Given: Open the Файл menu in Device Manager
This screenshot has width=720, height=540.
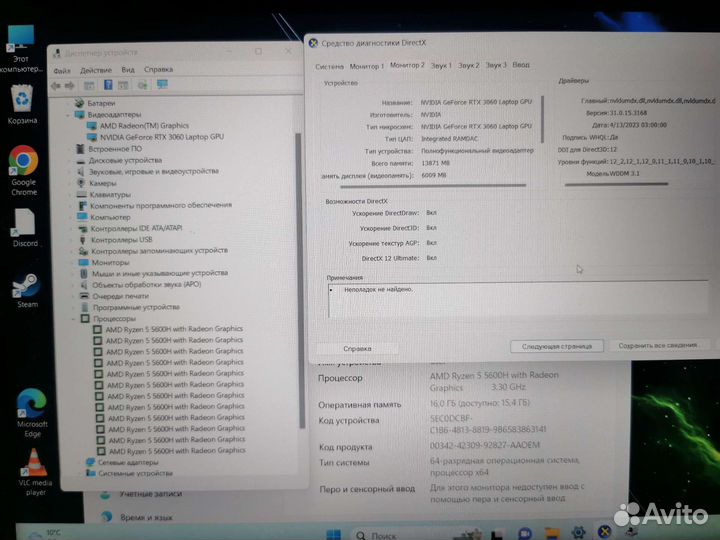Looking at the screenshot, I should pos(62,71).
